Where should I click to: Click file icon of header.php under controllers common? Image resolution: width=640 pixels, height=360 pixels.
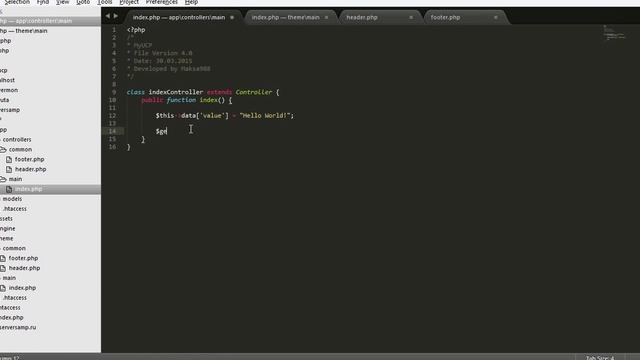(9, 169)
